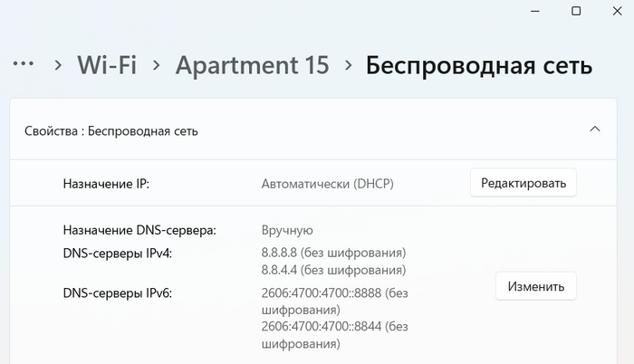Click the Свойства : Беспроводная сеть header
Screen dimensions: 634x364
click(x=313, y=129)
